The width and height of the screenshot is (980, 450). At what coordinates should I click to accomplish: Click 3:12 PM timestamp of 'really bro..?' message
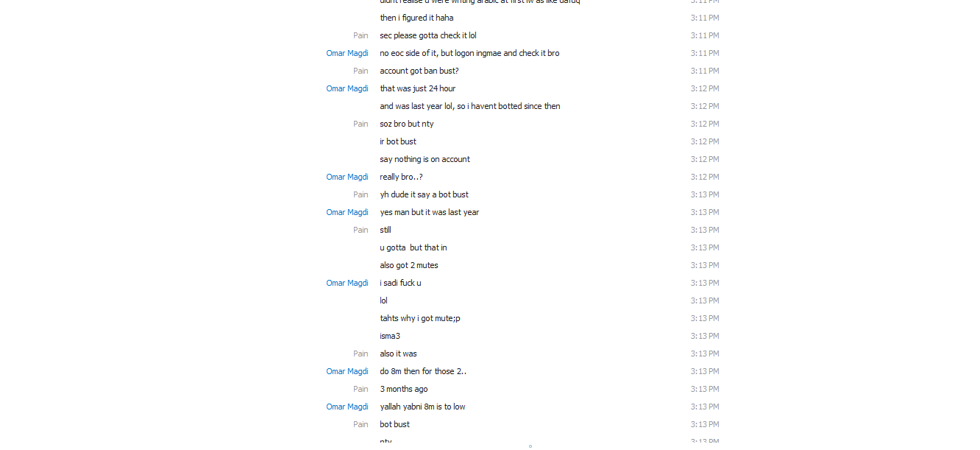704,177
